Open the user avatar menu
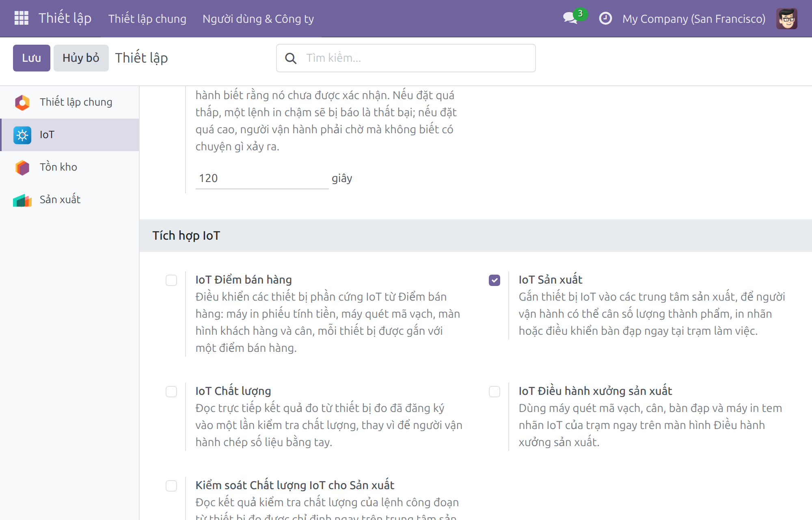812x520 pixels. click(x=786, y=18)
